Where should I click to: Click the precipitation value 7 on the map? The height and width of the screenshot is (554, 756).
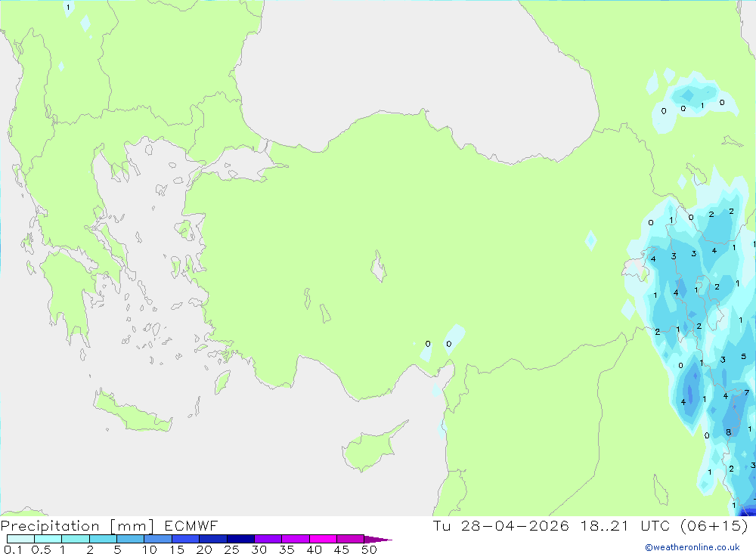[x=747, y=392]
